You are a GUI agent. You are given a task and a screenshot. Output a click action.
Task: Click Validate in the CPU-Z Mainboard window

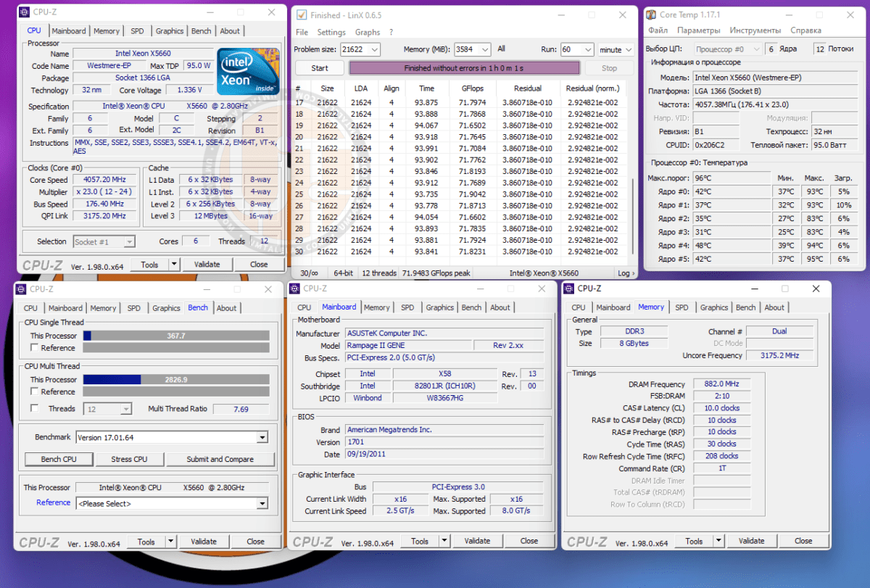[478, 541]
